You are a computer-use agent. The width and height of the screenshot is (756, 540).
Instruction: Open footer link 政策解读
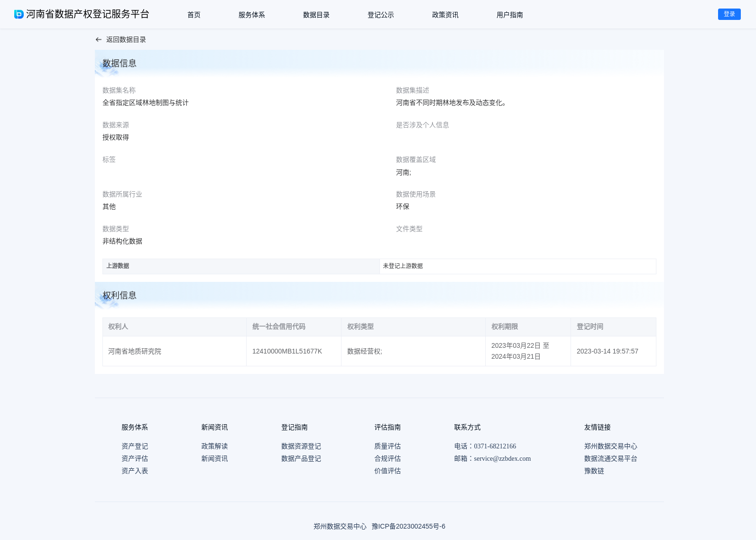pyautogui.click(x=214, y=446)
